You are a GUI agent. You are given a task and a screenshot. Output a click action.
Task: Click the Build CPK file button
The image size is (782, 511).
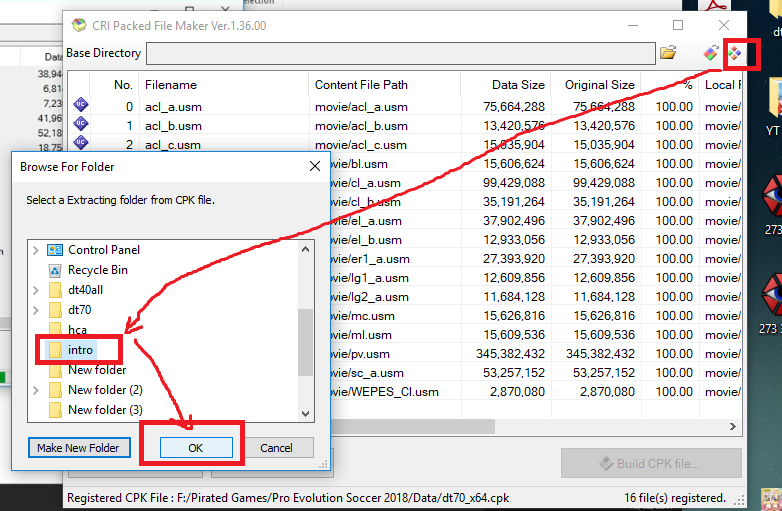(x=651, y=463)
